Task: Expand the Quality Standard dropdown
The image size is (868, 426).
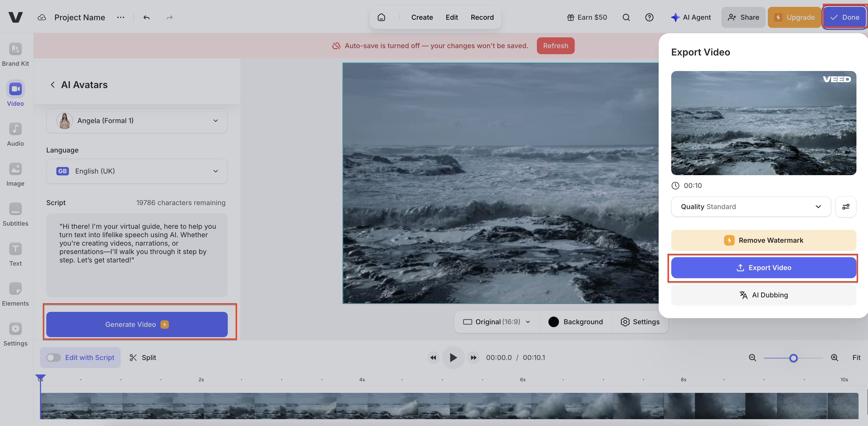Action: [x=751, y=206]
